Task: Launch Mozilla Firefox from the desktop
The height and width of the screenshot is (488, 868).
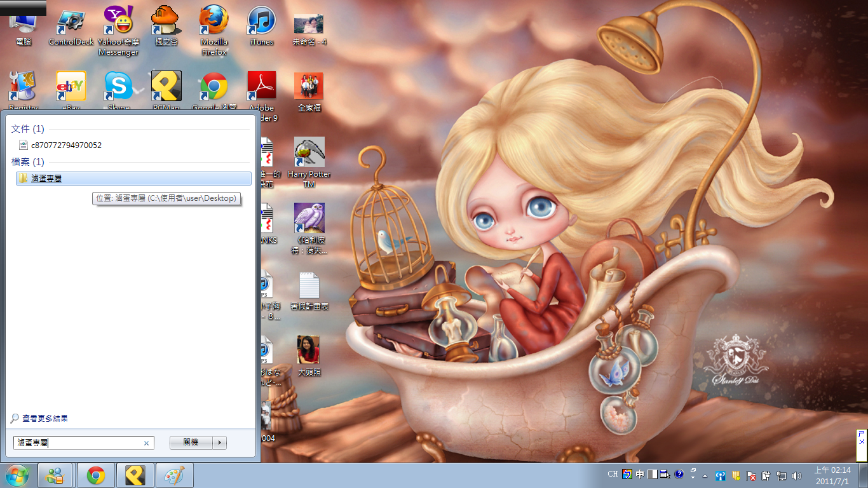Action: 214,30
